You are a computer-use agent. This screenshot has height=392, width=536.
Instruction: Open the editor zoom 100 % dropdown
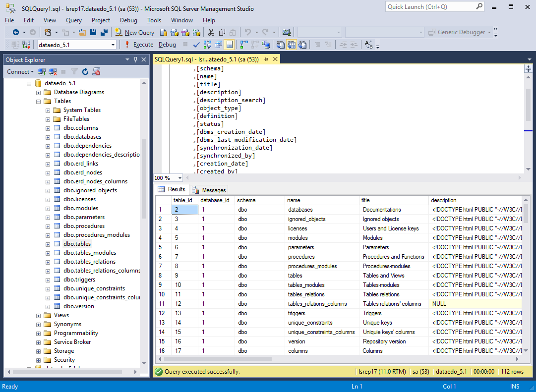[179, 178]
